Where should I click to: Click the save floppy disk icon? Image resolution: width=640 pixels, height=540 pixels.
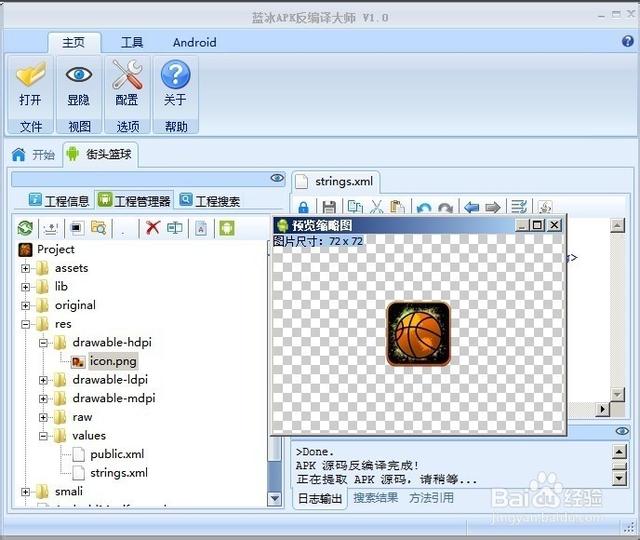pyautogui.click(x=329, y=207)
